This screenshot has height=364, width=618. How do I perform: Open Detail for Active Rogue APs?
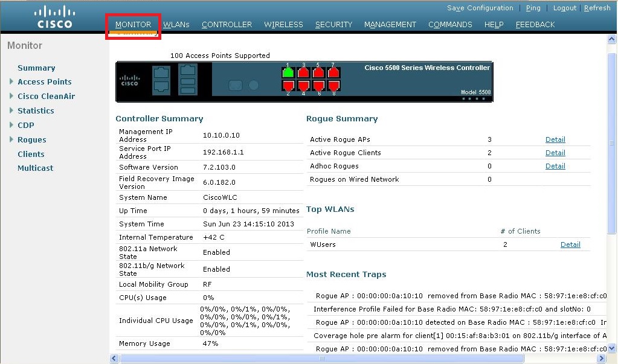click(x=555, y=139)
